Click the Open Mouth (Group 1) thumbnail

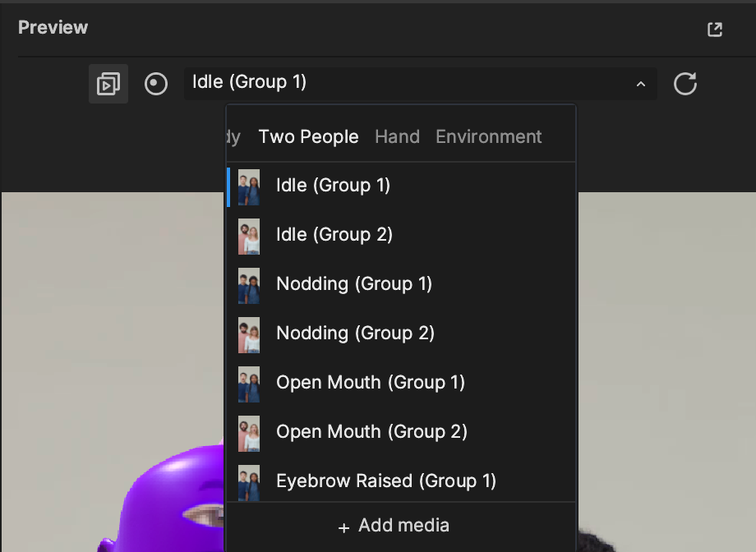[x=249, y=384]
